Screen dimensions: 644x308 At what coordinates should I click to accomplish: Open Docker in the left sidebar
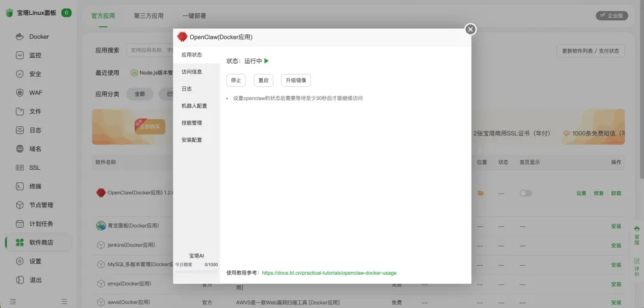tap(39, 36)
